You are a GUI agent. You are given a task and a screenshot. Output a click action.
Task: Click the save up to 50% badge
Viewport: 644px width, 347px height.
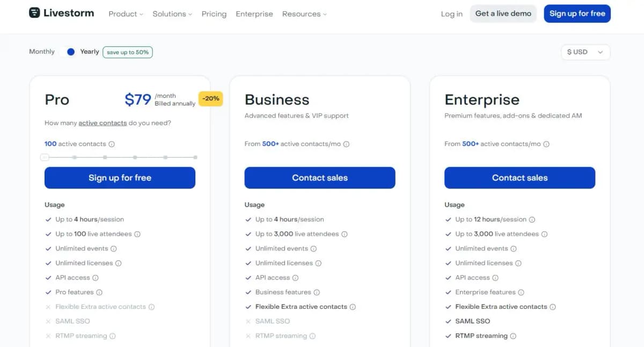pos(128,52)
